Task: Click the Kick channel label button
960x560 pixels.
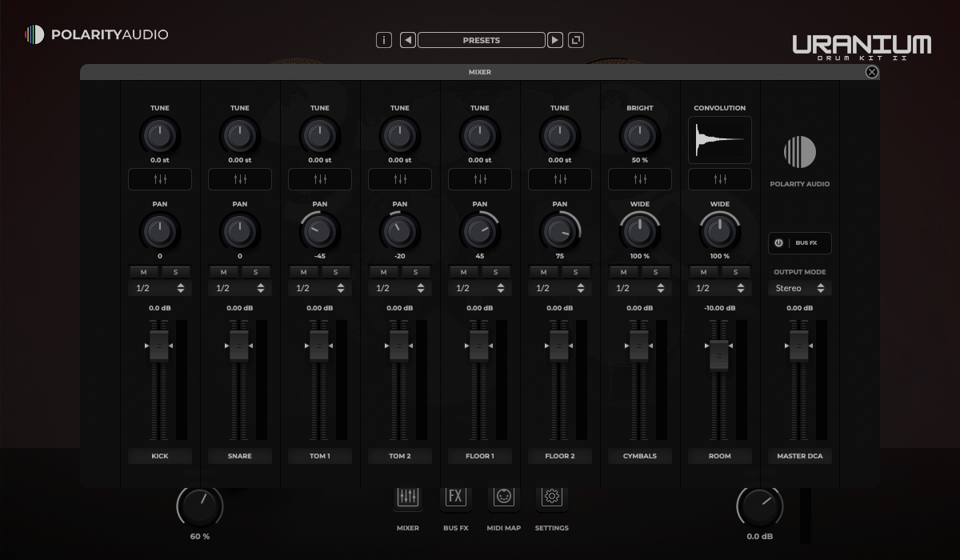Action: (x=160, y=456)
